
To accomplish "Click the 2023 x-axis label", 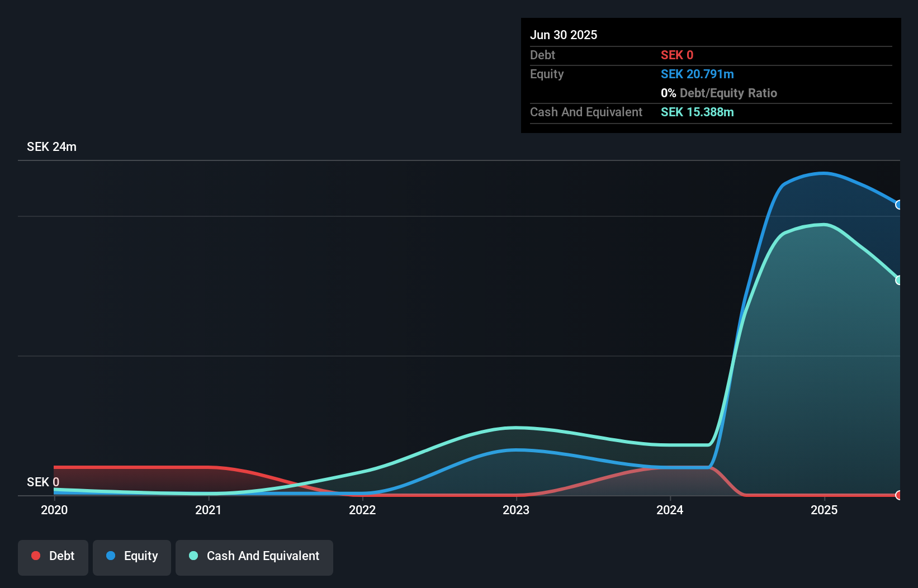I will pyautogui.click(x=516, y=510).
